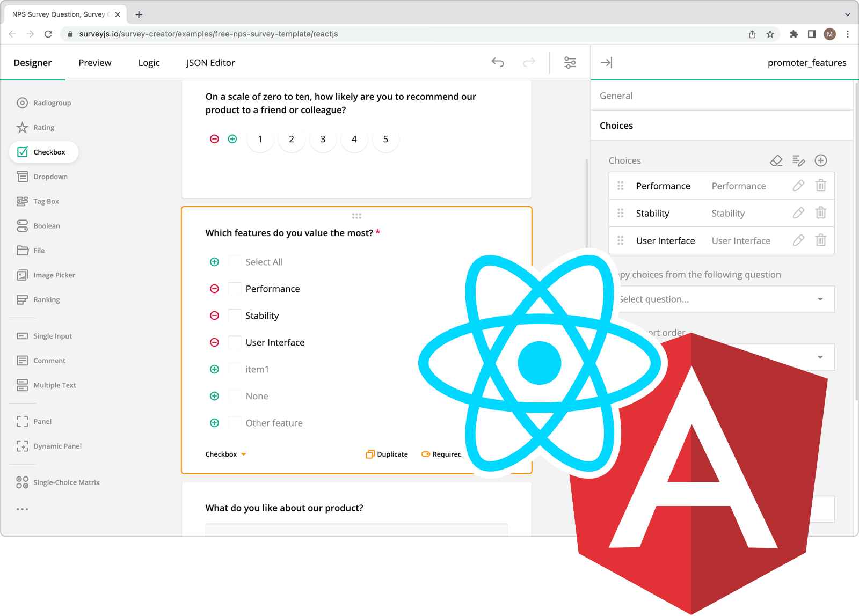Click the browser address bar URL
859x616 pixels.
click(208, 34)
